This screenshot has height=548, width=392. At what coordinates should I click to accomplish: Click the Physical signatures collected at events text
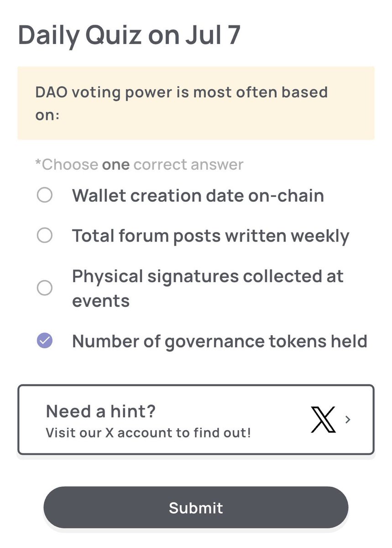click(208, 289)
